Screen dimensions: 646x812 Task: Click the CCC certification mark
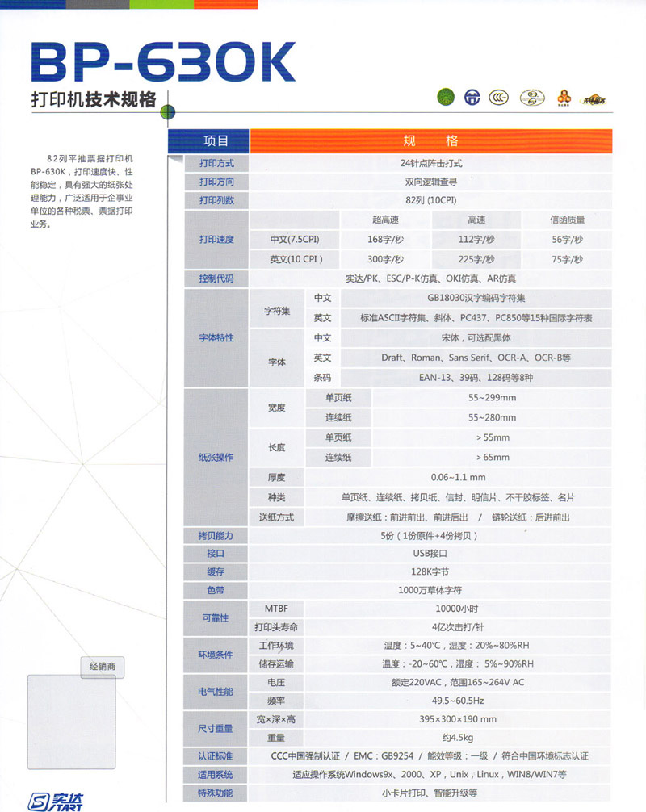coord(498,98)
